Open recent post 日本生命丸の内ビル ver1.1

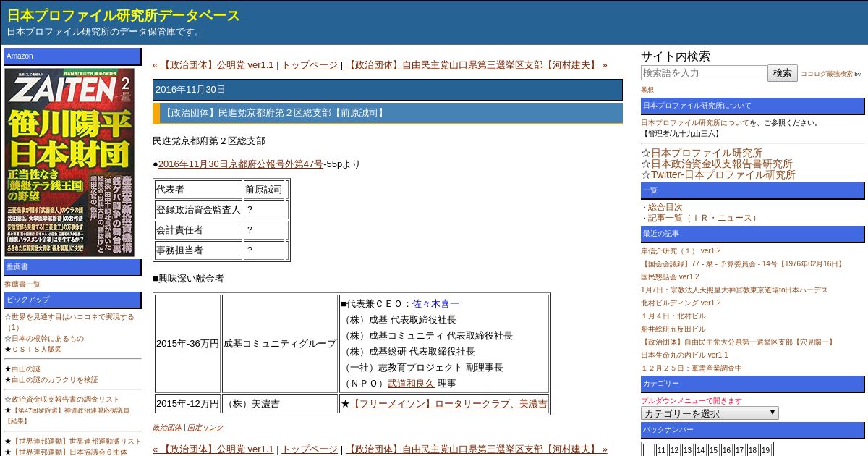(x=684, y=355)
